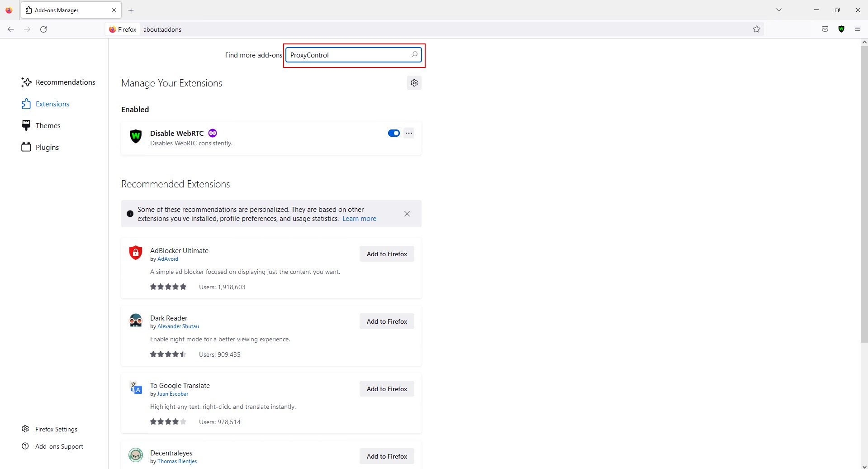Open the Pocket save icon

tap(825, 29)
